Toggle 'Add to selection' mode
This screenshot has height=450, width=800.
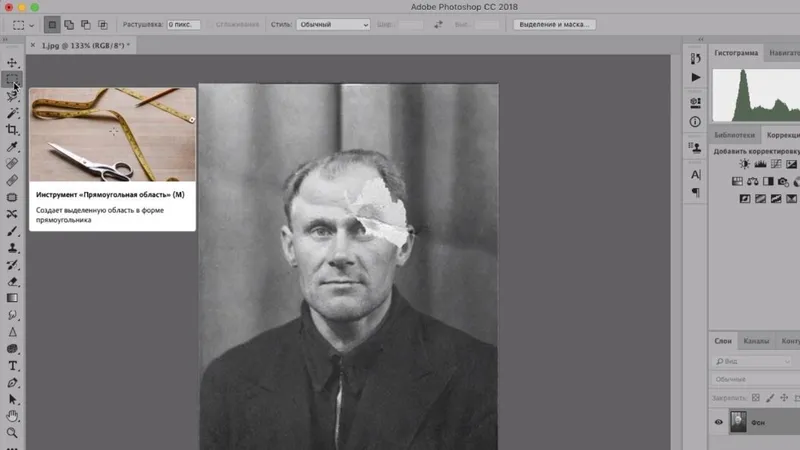(x=71, y=24)
